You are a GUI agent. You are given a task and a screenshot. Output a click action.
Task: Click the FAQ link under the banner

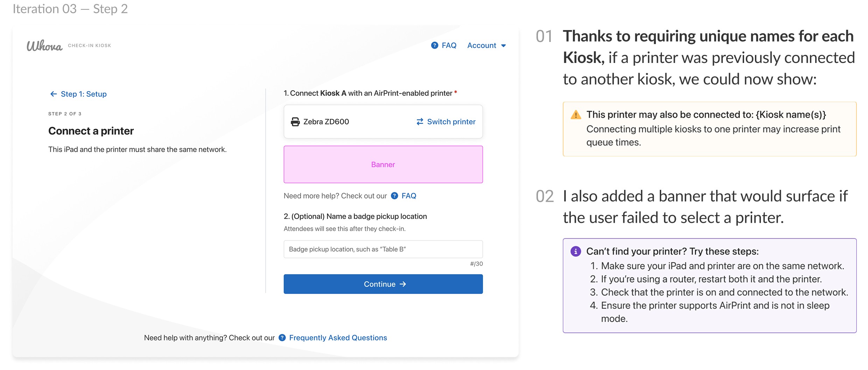(x=408, y=196)
